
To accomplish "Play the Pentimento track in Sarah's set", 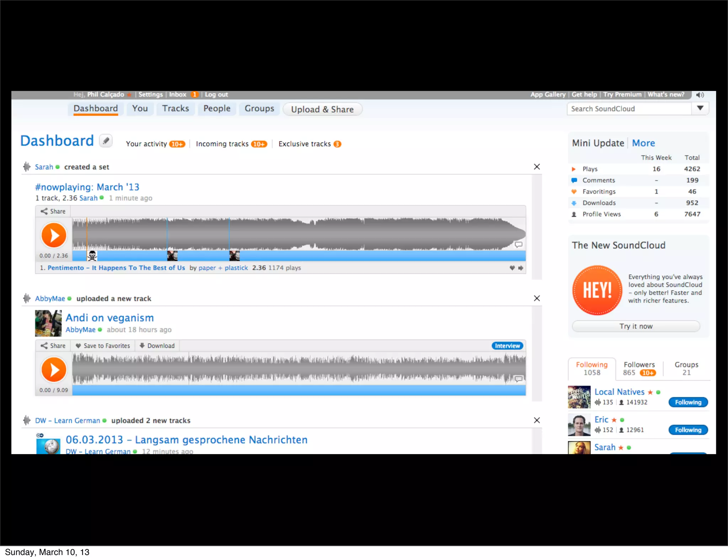I will [x=54, y=235].
